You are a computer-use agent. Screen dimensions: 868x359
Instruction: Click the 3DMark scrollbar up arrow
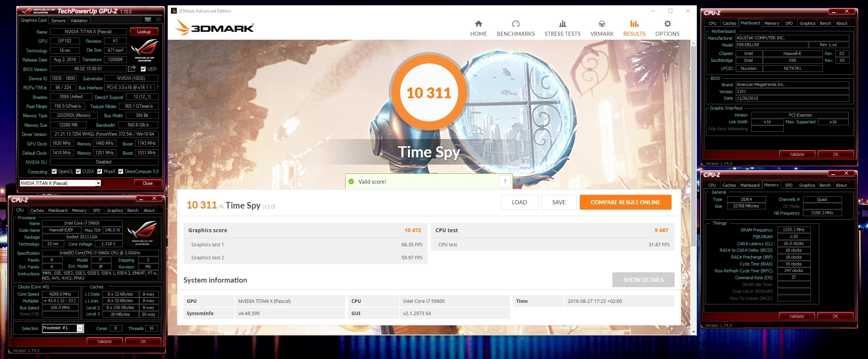pos(693,43)
